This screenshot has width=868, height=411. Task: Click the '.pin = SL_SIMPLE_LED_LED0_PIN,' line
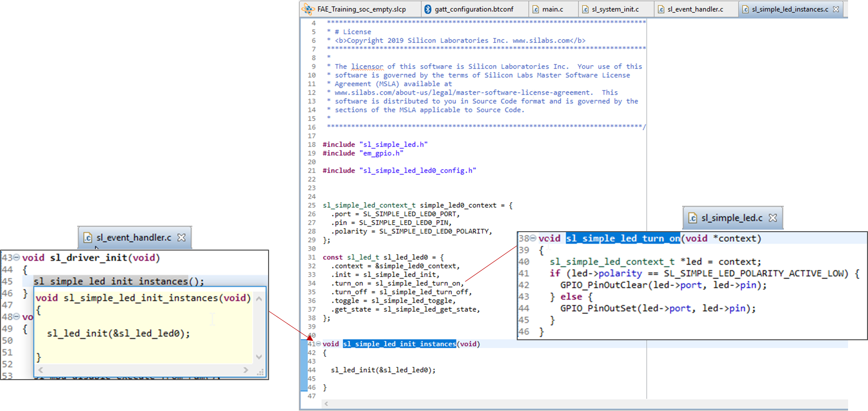click(391, 223)
